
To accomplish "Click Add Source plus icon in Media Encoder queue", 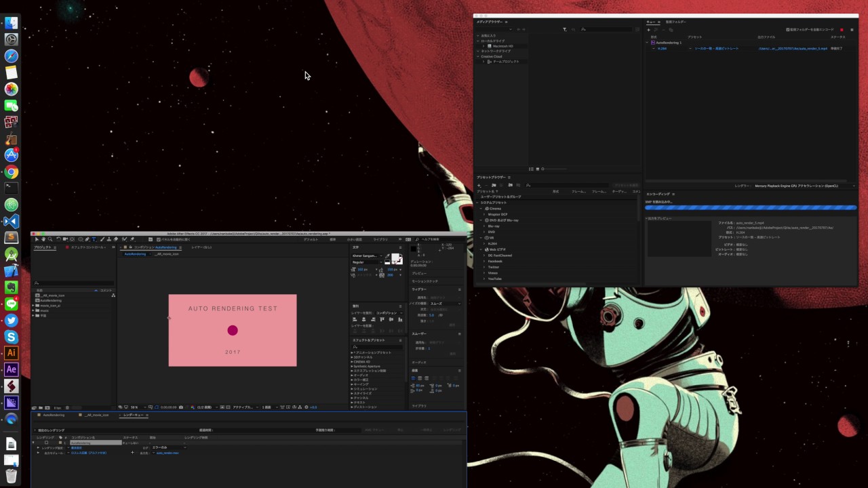I will pyautogui.click(x=649, y=30).
